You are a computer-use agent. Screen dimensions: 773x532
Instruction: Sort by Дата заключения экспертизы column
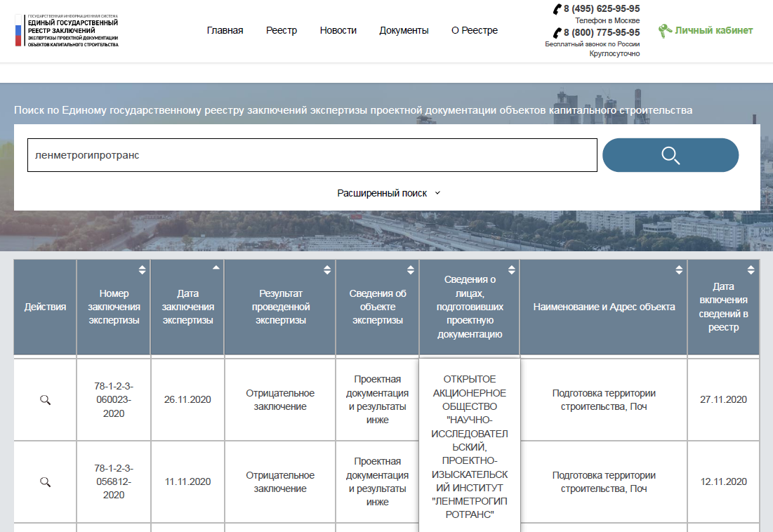pyautogui.click(x=216, y=268)
